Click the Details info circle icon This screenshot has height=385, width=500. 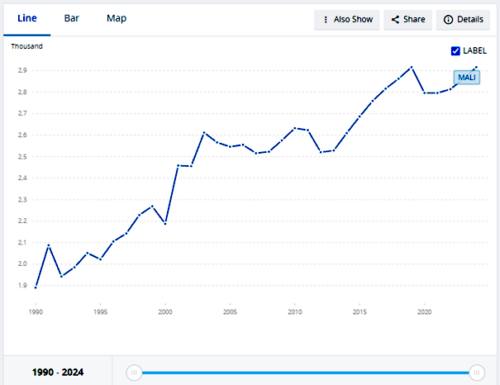pyautogui.click(x=448, y=20)
